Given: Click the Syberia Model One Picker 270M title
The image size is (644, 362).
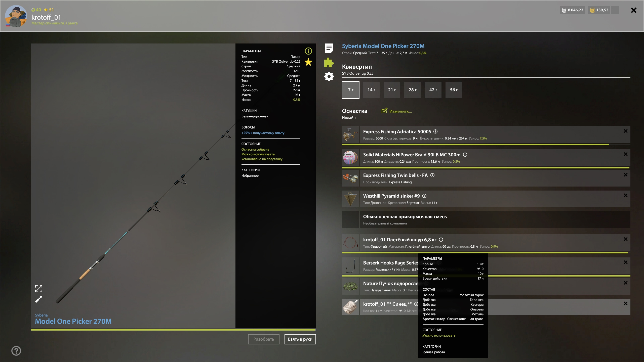Looking at the screenshot, I should 383,46.
